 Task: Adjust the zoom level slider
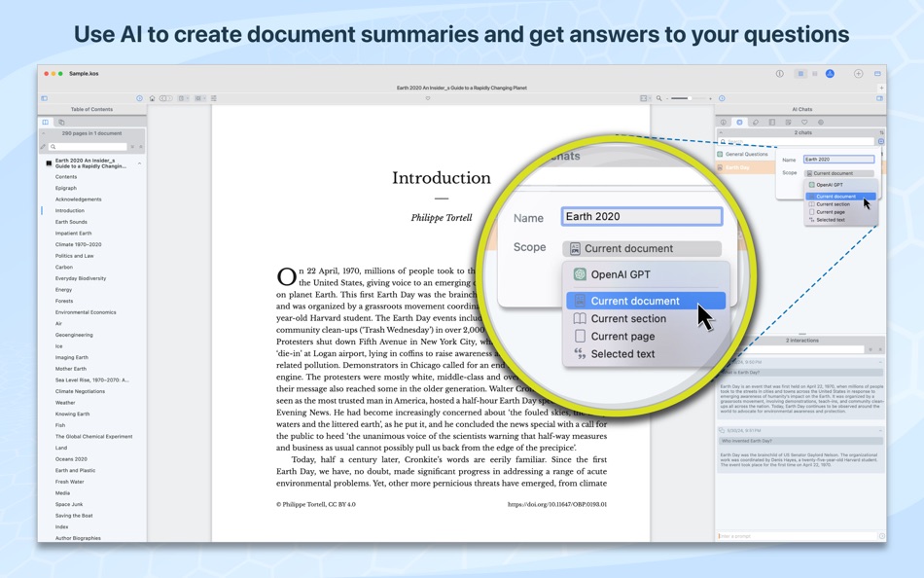click(689, 98)
